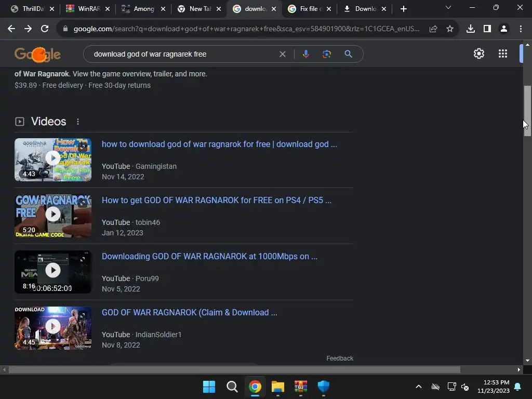Play the IndianSoldier1 4:45 video thumbnail

[53, 328]
